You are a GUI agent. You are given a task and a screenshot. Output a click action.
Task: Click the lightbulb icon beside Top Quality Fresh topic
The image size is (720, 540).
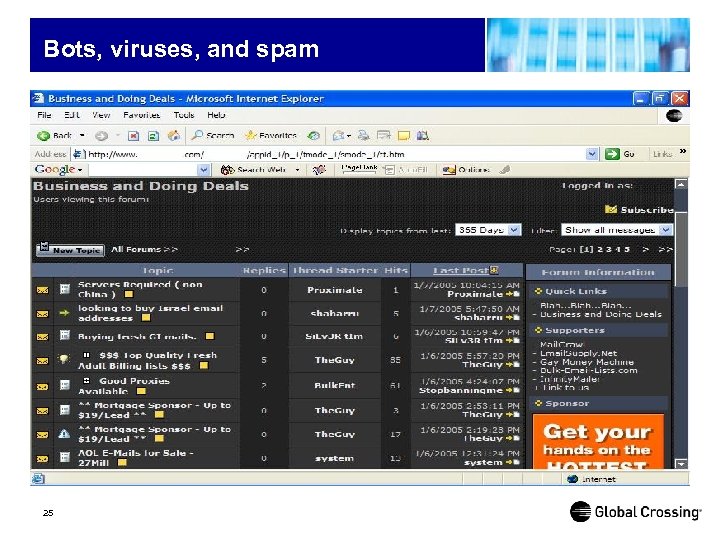coord(64,360)
